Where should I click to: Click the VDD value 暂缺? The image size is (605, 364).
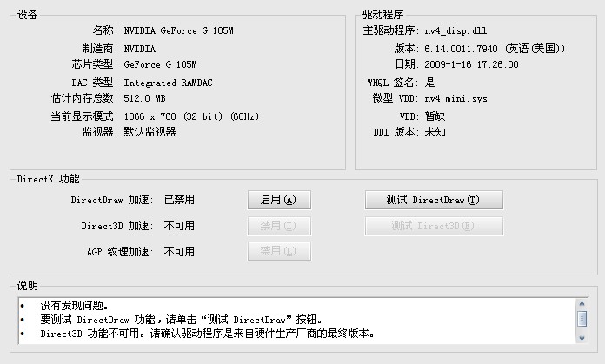pos(435,116)
